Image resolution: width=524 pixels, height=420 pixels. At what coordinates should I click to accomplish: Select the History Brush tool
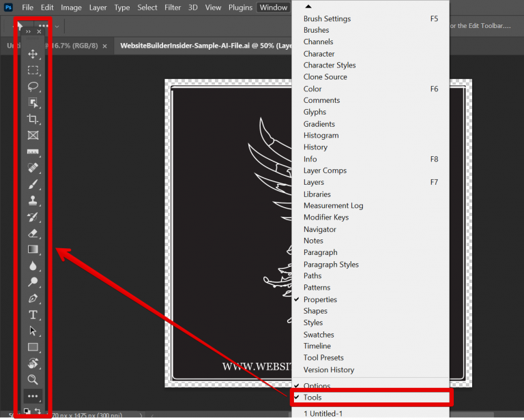[x=33, y=217]
